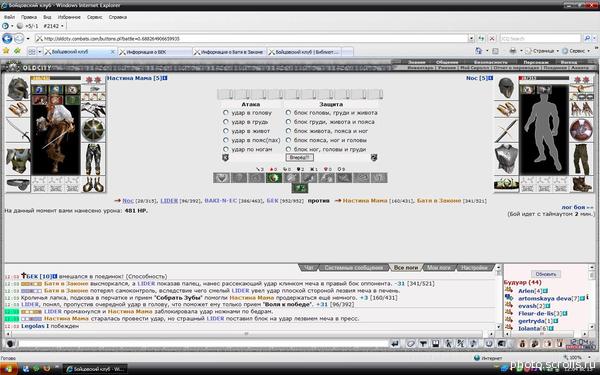Activate the green glowing combat ability icon
Viewport: 600px width, 375px height.
[274, 178]
